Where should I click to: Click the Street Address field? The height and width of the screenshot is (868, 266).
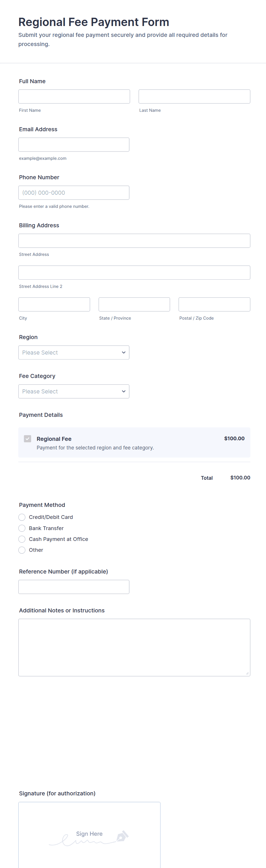tap(134, 241)
